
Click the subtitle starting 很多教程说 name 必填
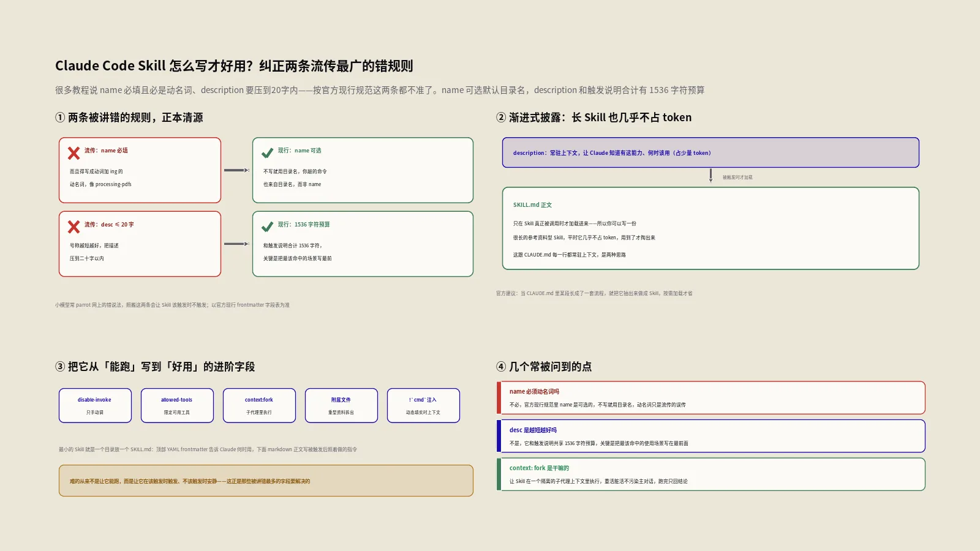[x=380, y=90]
